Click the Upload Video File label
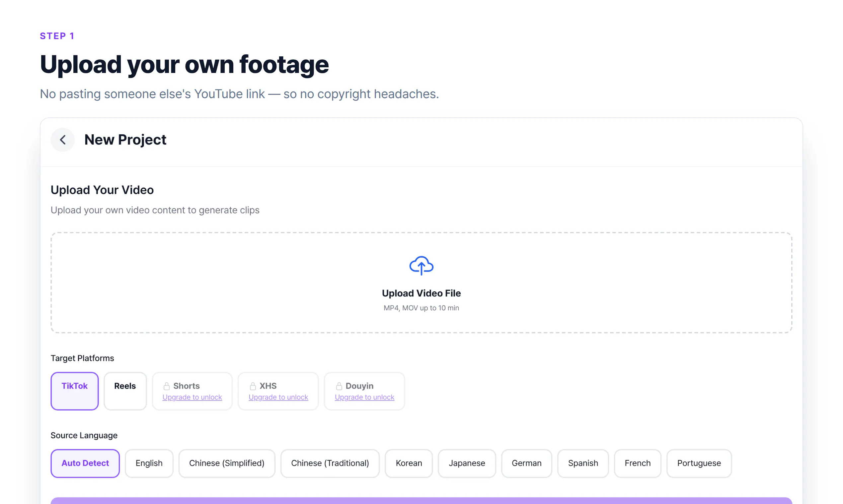This screenshot has width=843, height=504. tap(421, 293)
